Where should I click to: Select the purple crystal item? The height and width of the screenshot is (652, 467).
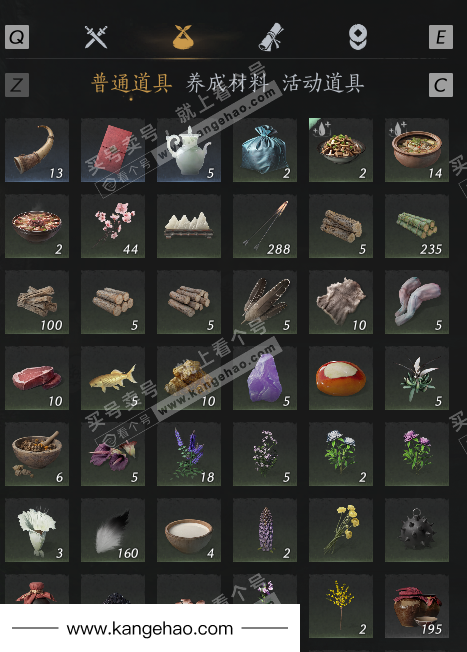[265, 378]
